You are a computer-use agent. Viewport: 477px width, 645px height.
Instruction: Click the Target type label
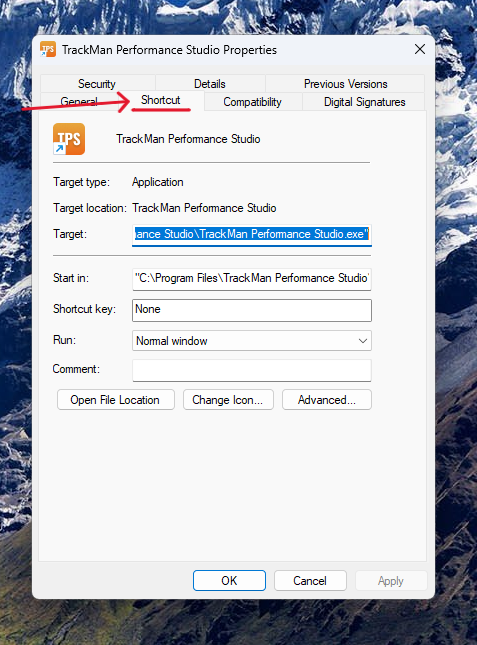click(x=81, y=182)
